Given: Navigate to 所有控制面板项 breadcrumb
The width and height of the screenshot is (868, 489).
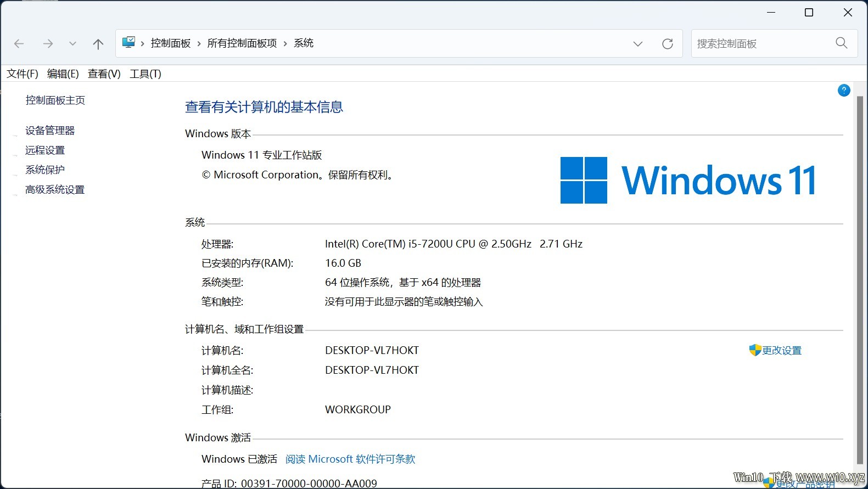Looking at the screenshot, I should pyautogui.click(x=242, y=43).
